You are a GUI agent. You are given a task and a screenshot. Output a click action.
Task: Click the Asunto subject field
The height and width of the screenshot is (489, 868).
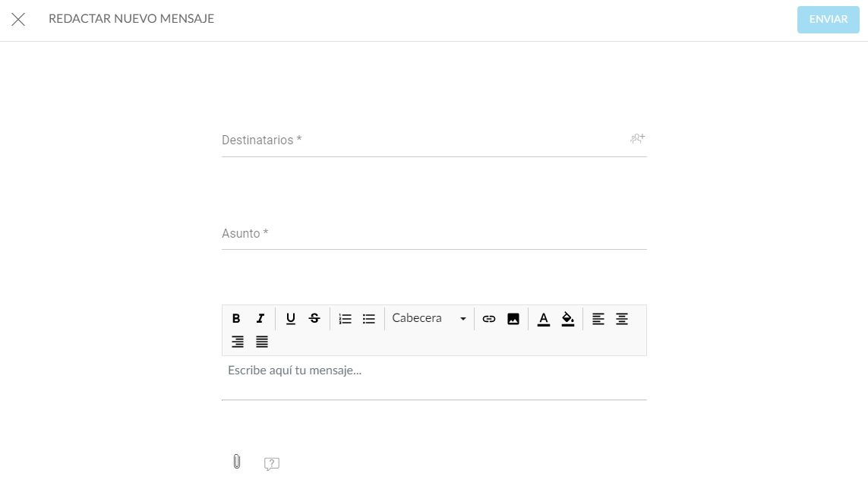434,234
